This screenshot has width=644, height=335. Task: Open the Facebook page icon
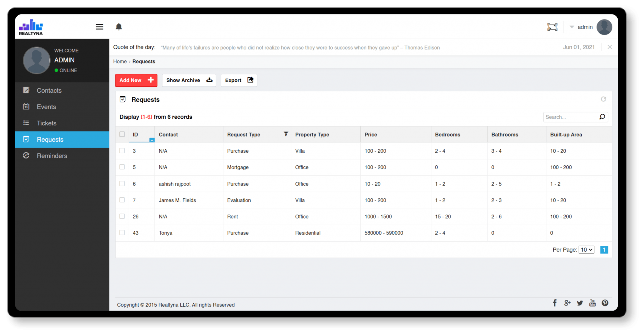555,303
